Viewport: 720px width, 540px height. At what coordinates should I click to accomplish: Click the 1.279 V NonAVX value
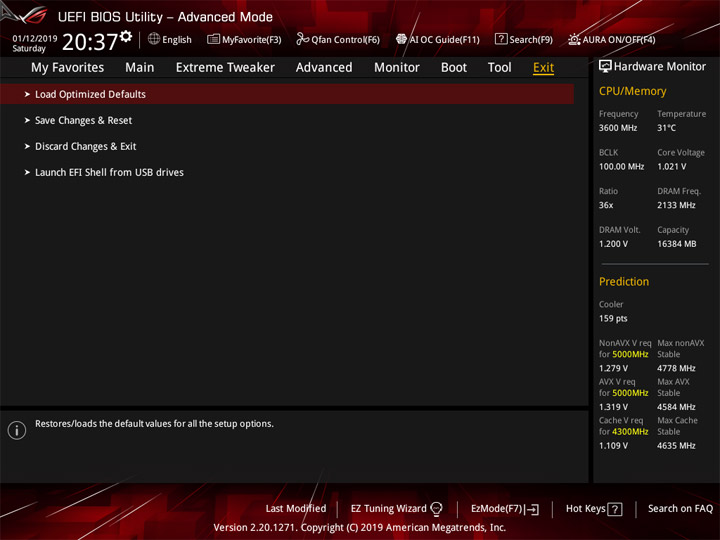point(613,368)
